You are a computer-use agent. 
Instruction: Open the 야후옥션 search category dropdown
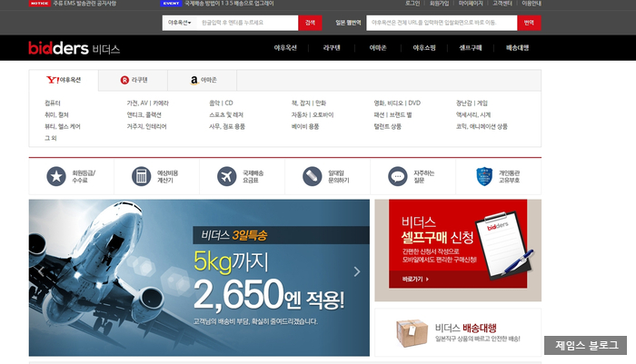coord(179,23)
